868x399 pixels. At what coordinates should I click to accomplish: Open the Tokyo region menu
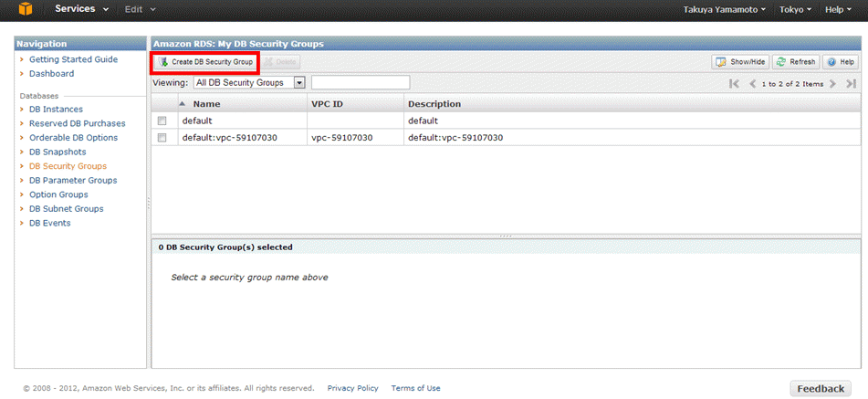[796, 10]
